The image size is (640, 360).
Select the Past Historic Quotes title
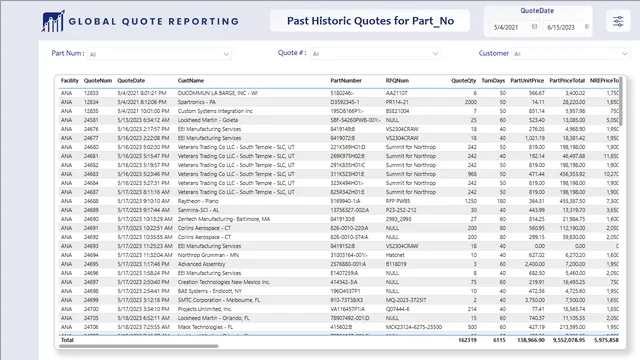pyautogui.click(x=370, y=21)
